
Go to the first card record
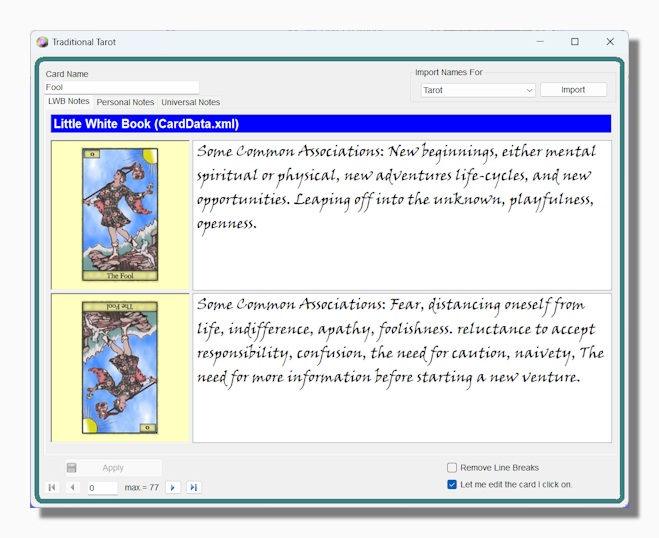pos(52,487)
